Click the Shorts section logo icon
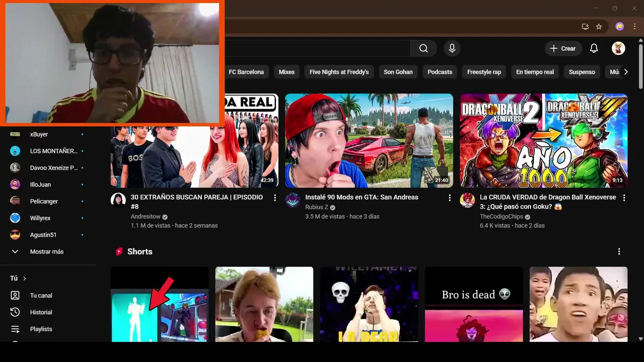 click(x=119, y=251)
